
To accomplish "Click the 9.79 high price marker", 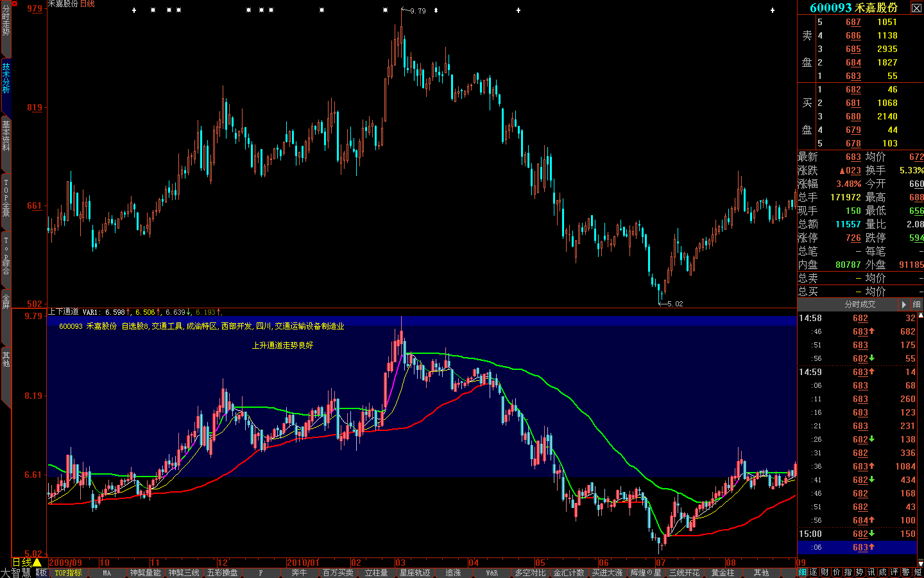I will 418,11.
